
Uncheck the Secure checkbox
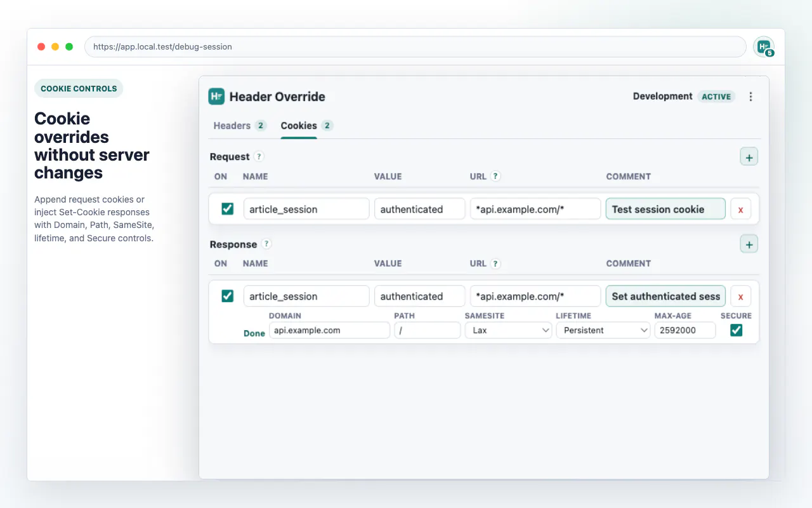point(736,330)
